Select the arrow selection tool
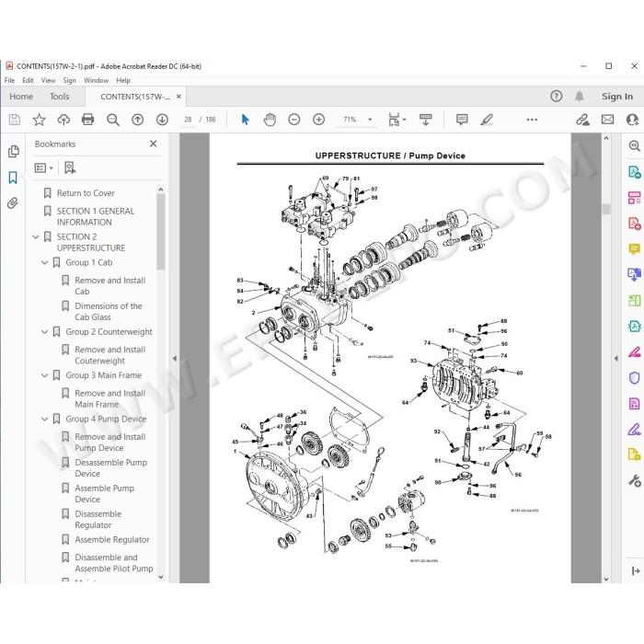Screen dimensions: 644x644 point(246,120)
